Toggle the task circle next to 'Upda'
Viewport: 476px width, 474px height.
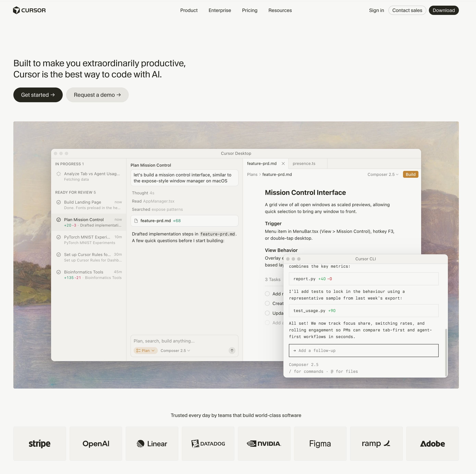[267, 313]
